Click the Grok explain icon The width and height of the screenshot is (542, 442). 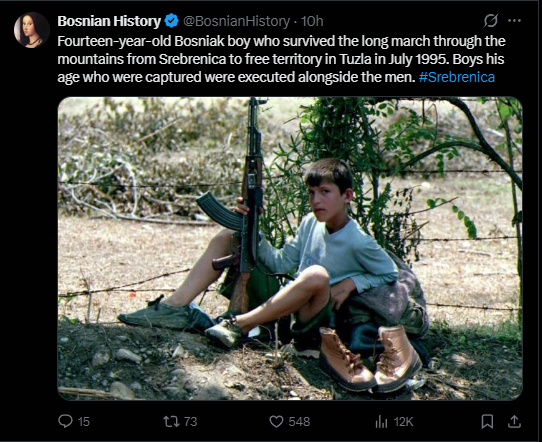491,21
